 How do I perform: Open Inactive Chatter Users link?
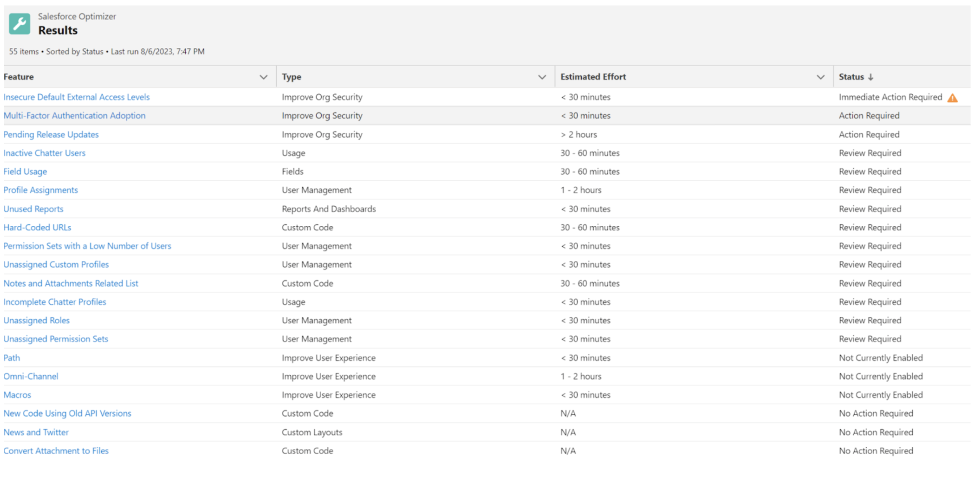coord(44,153)
